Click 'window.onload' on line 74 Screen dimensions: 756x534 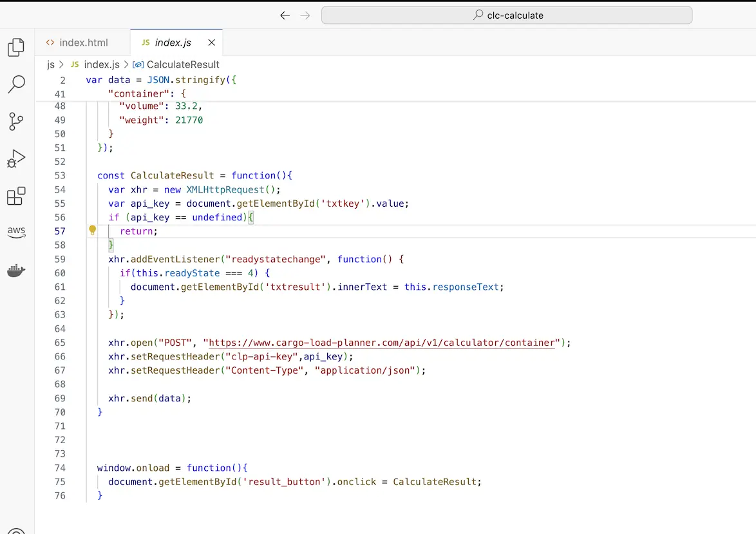(133, 468)
